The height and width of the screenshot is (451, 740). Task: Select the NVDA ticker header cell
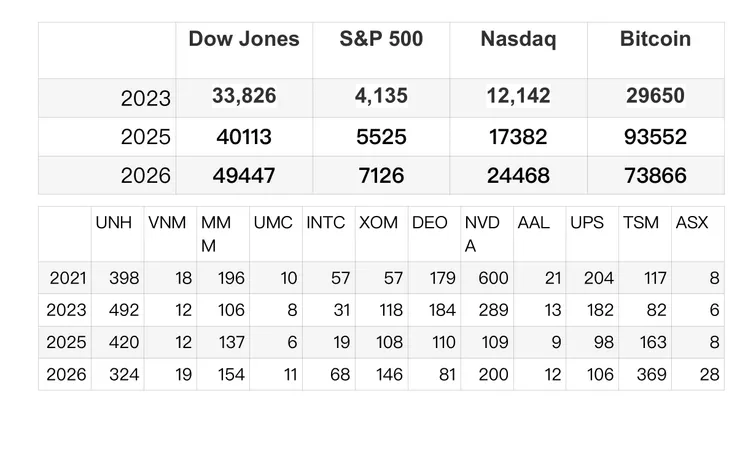[485, 233]
